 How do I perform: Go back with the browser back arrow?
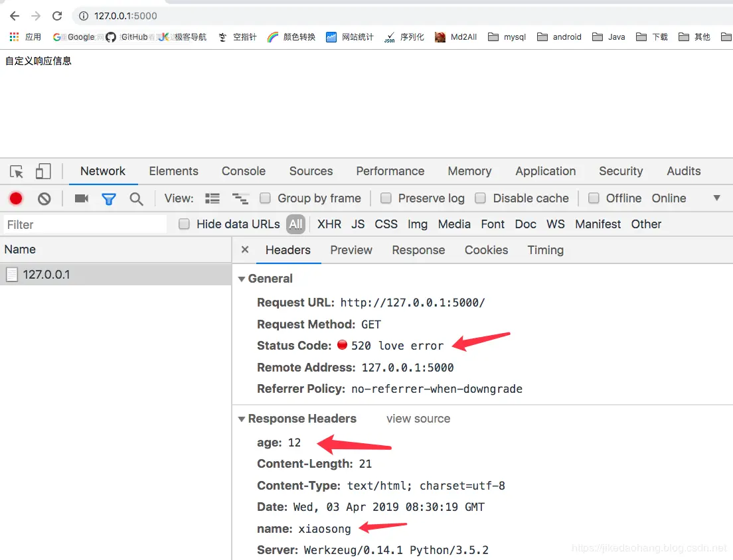15,16
